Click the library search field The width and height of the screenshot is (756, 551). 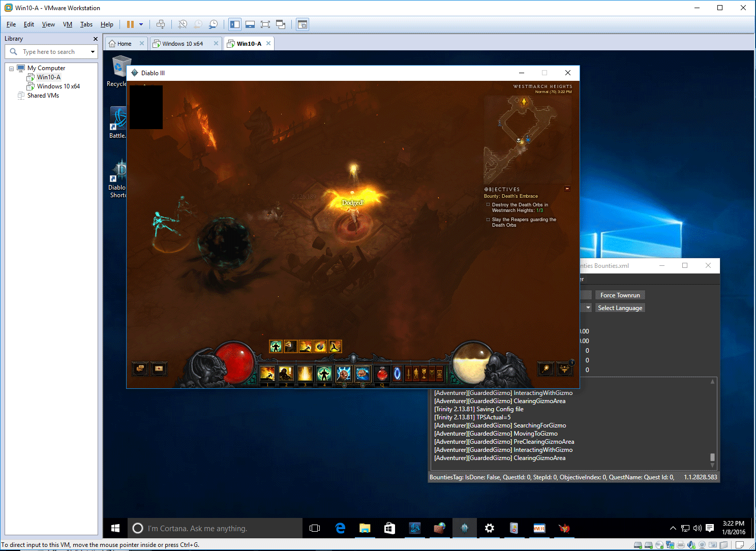(51, 52)
